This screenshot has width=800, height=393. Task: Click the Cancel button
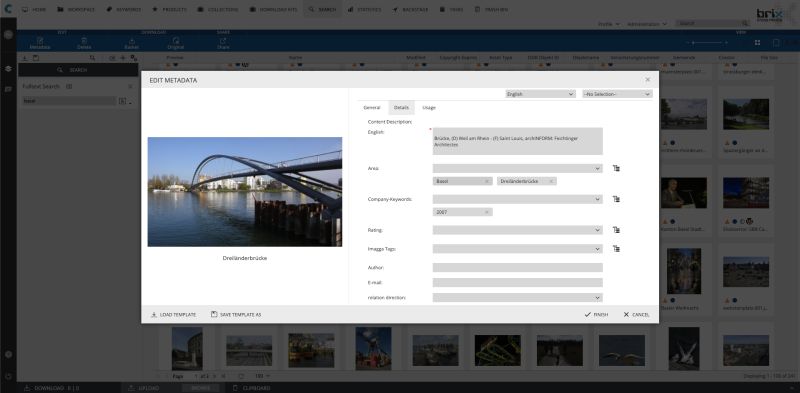[x=636, y=314]
